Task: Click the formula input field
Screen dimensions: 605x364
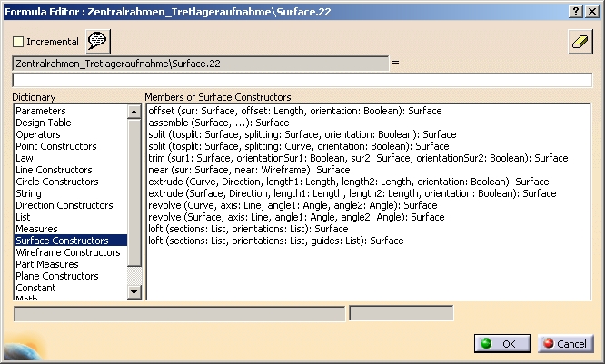Action: (302, 80)
